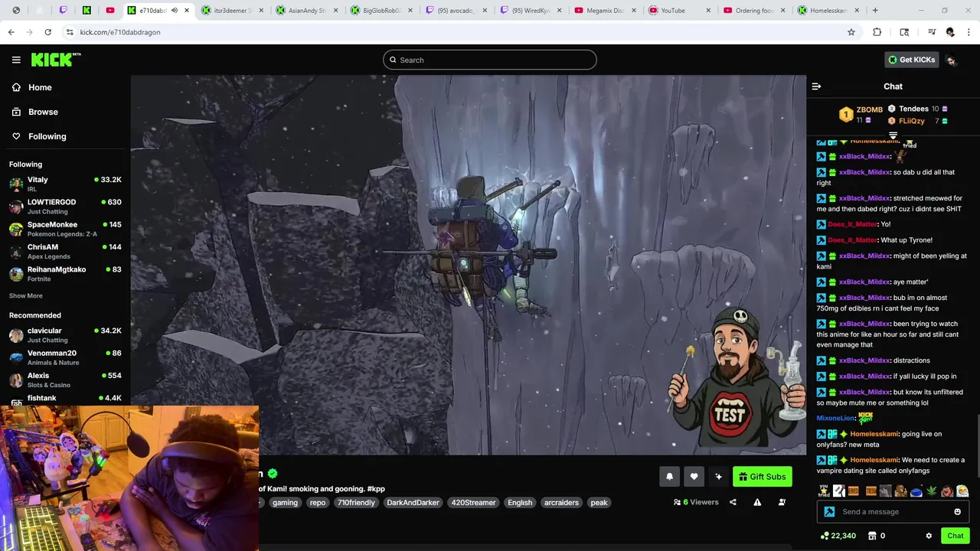Focus the Search box

coord(490,60)
